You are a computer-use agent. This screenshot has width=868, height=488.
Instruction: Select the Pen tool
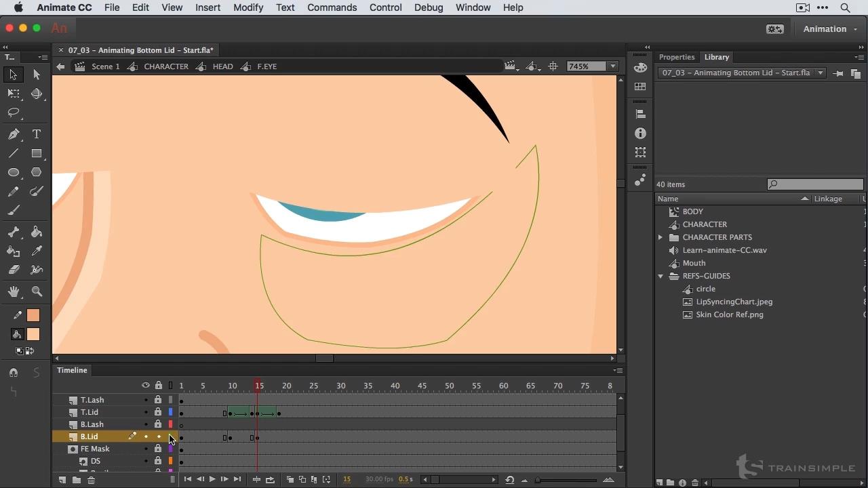pyautogui.click(x=14, y=134)
